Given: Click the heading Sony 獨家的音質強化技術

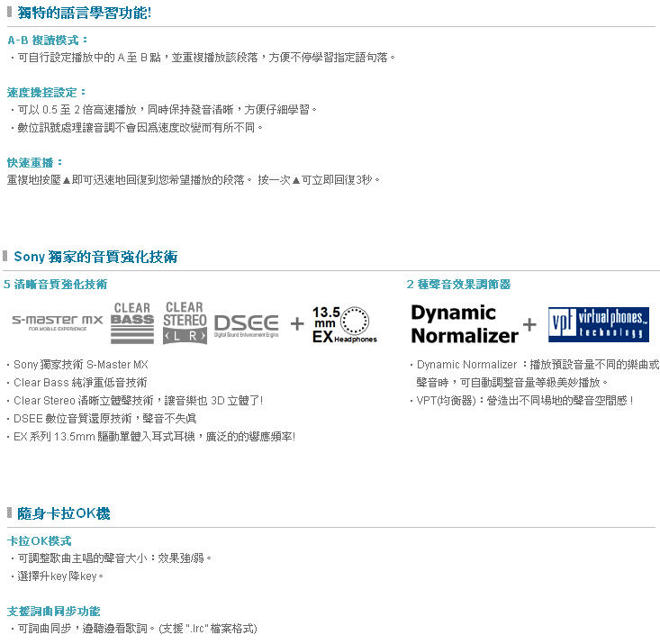Looking at the screenshot, I should coord(95,257).
